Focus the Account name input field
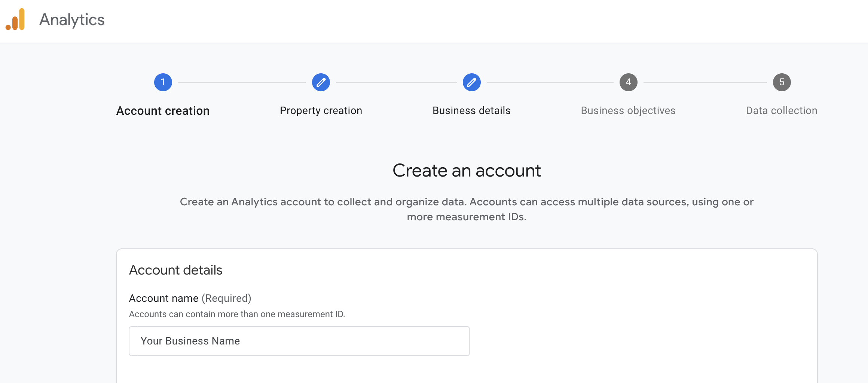Image resolution: width=868 pixels, height=383 pixels. pyautogui.click(x=299, y=341)
